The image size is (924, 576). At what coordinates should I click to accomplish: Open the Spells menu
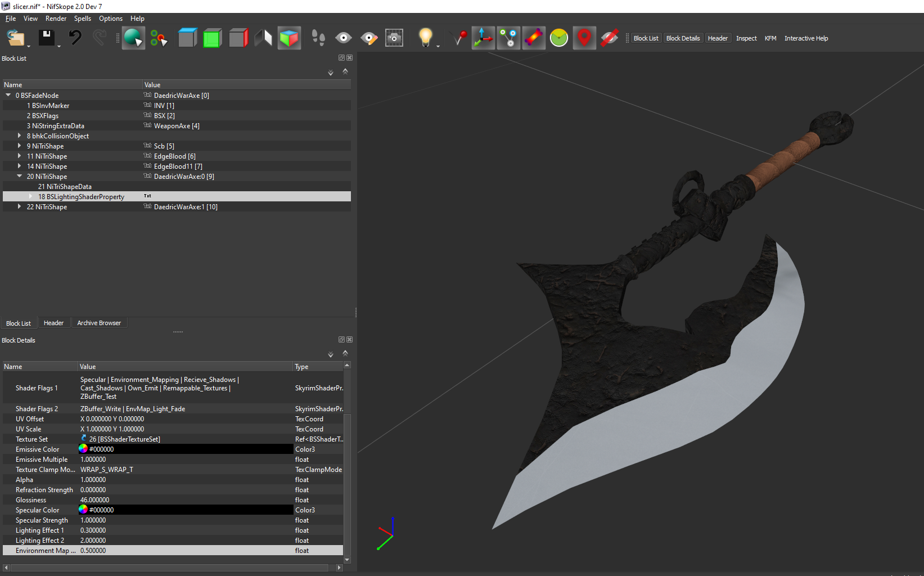click(83, 19)
